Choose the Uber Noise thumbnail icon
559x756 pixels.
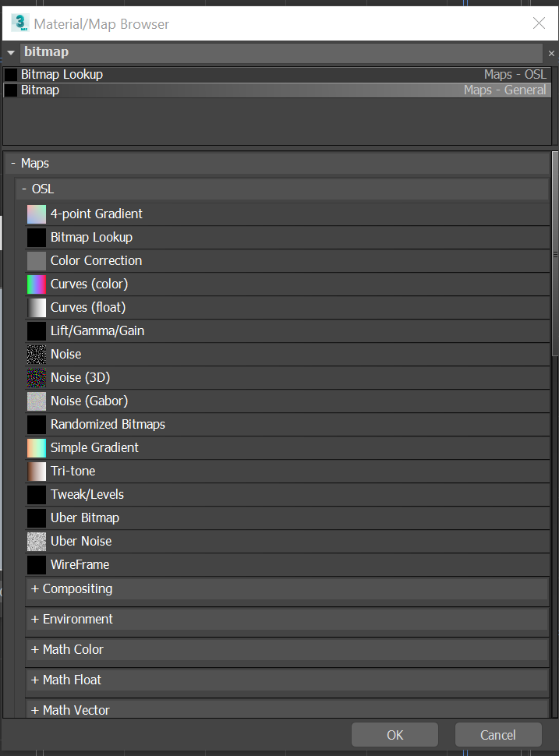37,542
